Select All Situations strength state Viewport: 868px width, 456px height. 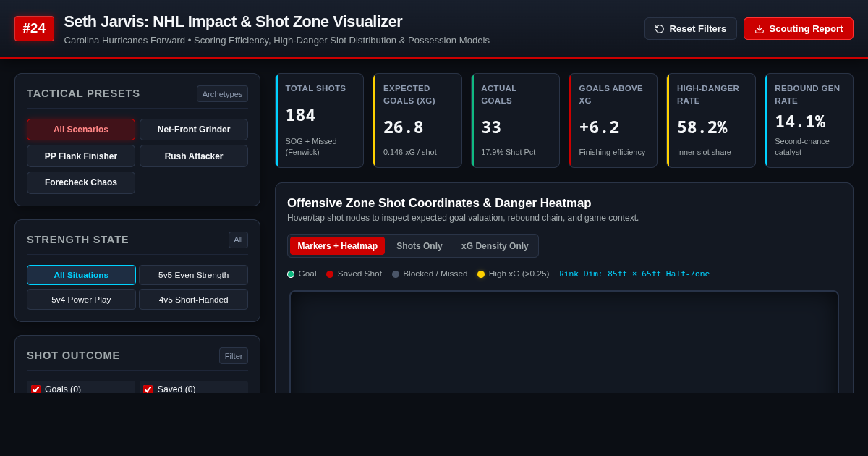[x=81, y=275]
